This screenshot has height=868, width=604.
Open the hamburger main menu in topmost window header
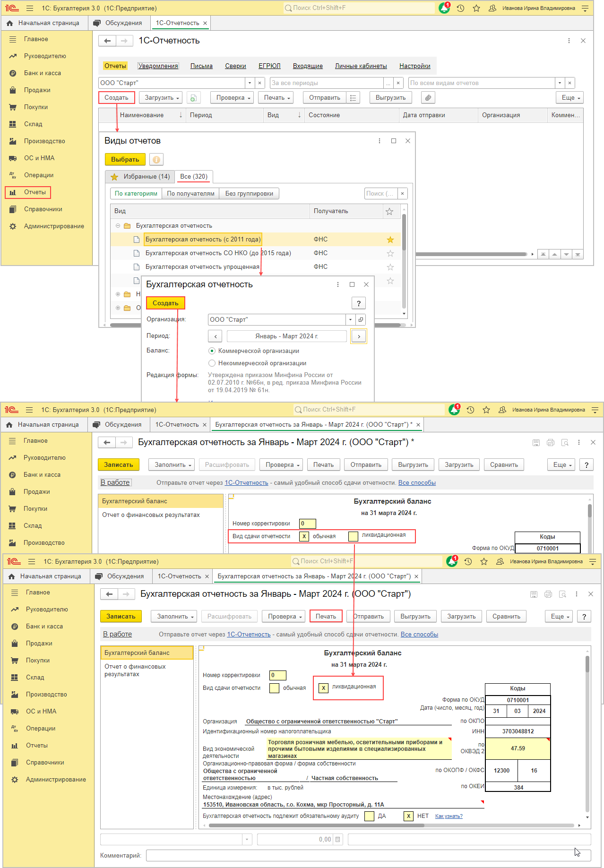(x=30, y=8)
